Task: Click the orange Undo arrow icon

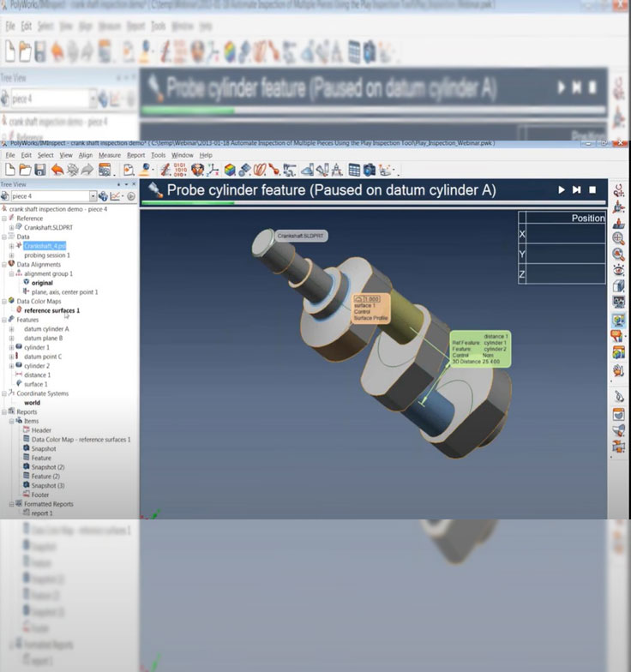Action: (x=57, y=170)
